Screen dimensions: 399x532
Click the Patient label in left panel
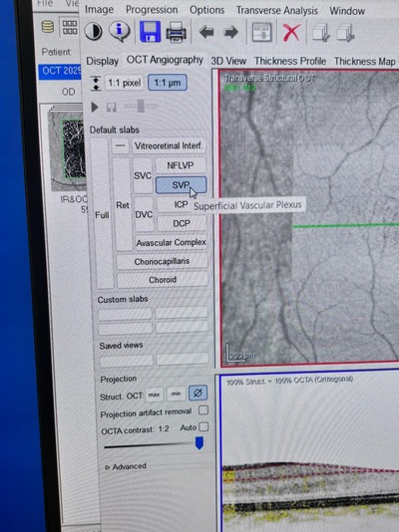56,52
